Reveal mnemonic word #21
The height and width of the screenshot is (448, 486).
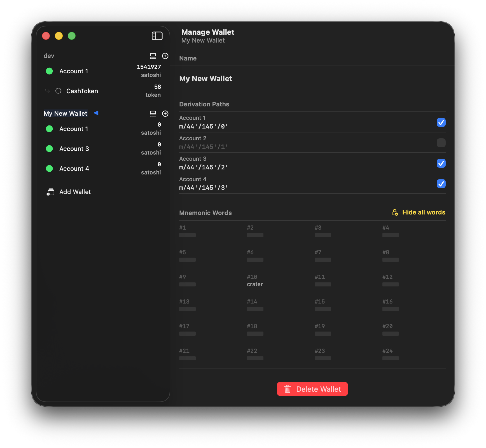coord(187,358)
